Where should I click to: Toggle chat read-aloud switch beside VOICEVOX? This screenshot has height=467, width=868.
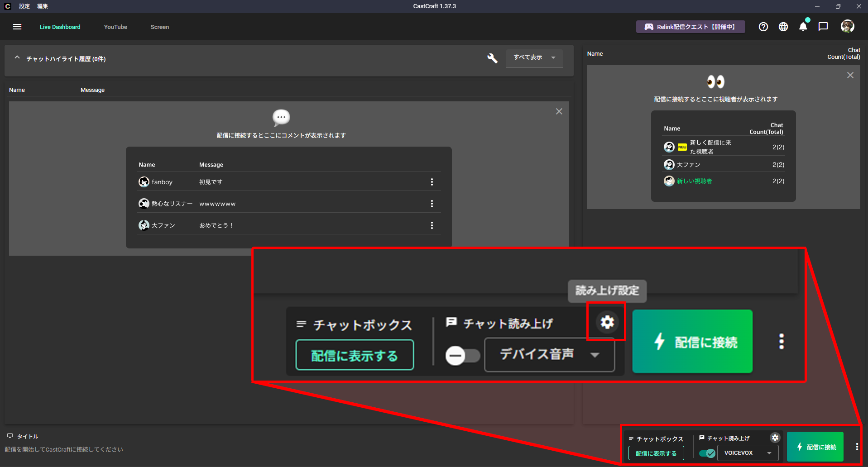[707, 453]
